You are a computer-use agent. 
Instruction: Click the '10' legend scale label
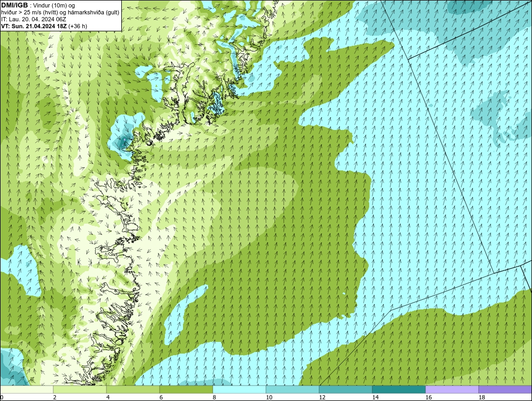269,397
